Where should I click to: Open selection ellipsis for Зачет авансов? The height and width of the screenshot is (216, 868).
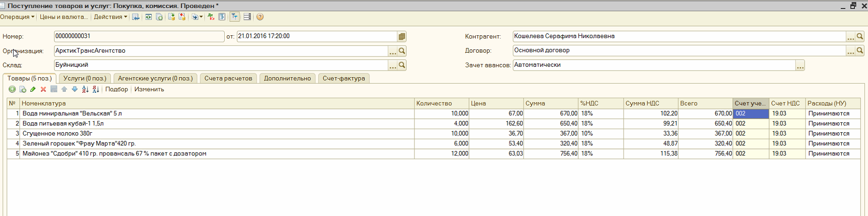tap(800, 65)
